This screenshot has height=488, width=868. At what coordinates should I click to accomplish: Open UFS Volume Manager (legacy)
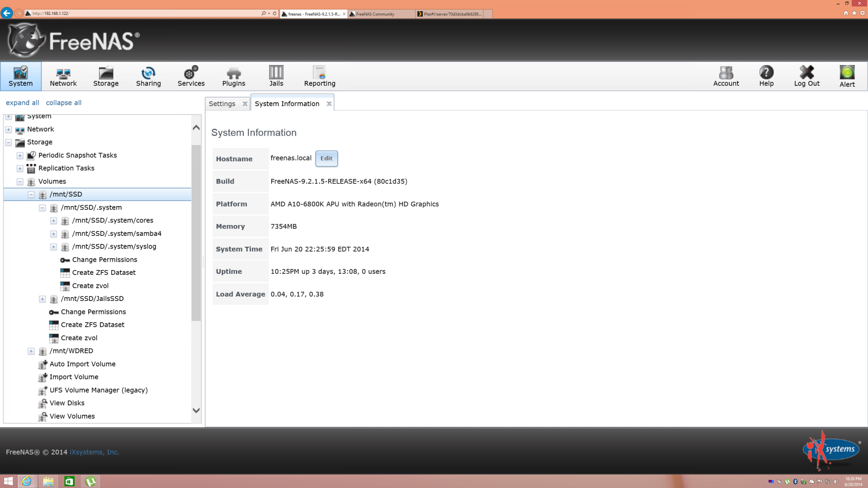[x=99, y=390]
